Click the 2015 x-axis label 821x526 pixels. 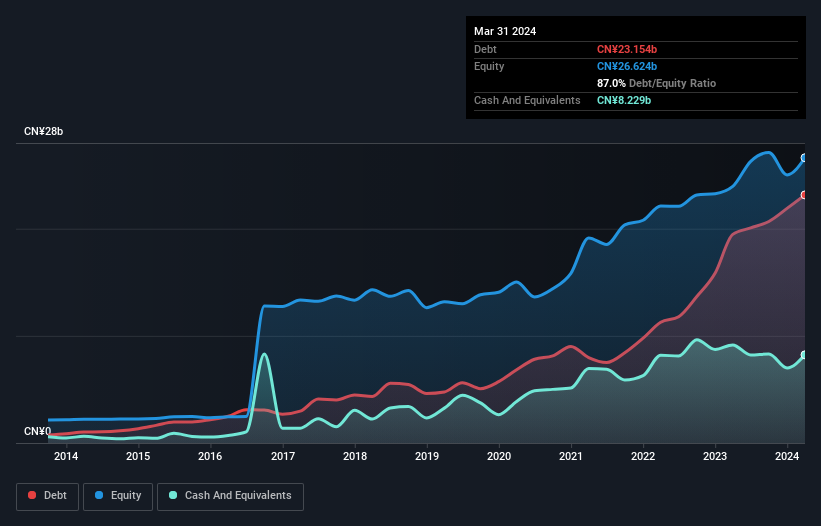[138, 456]
